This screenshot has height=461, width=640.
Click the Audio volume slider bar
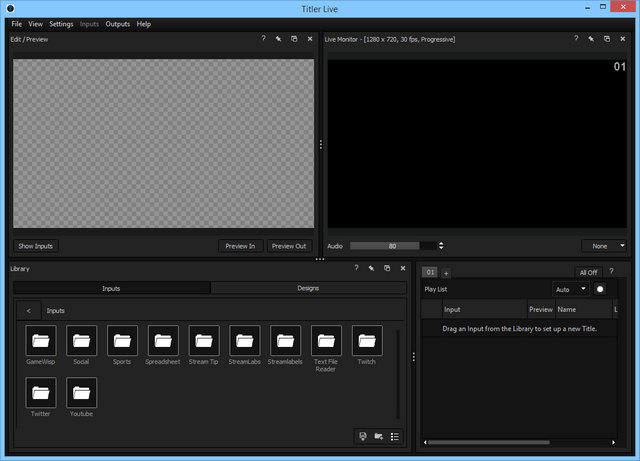pyautogui.click(x=392, y=246)
